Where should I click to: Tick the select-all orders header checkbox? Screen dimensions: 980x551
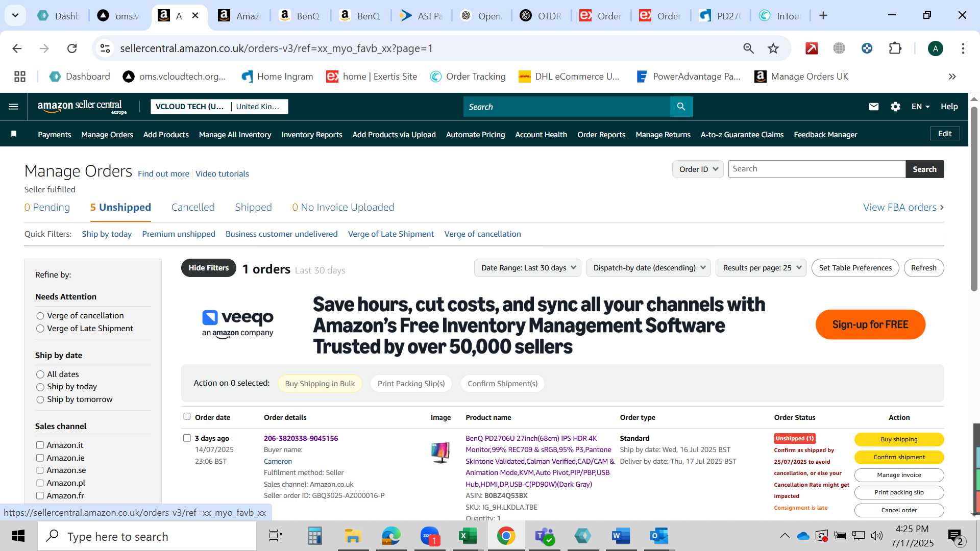click(x=187, y=416)
